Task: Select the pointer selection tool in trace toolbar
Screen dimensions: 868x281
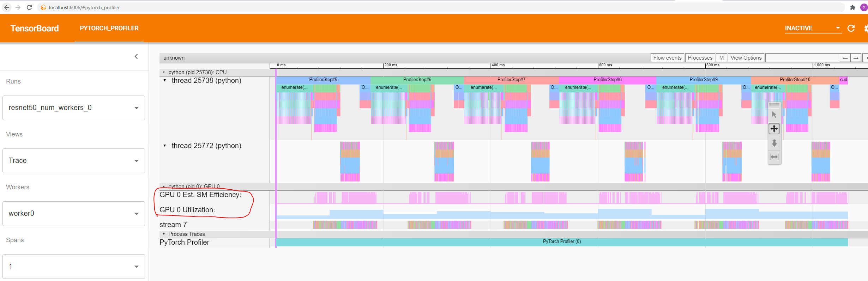Action: [x=774, y=115]
